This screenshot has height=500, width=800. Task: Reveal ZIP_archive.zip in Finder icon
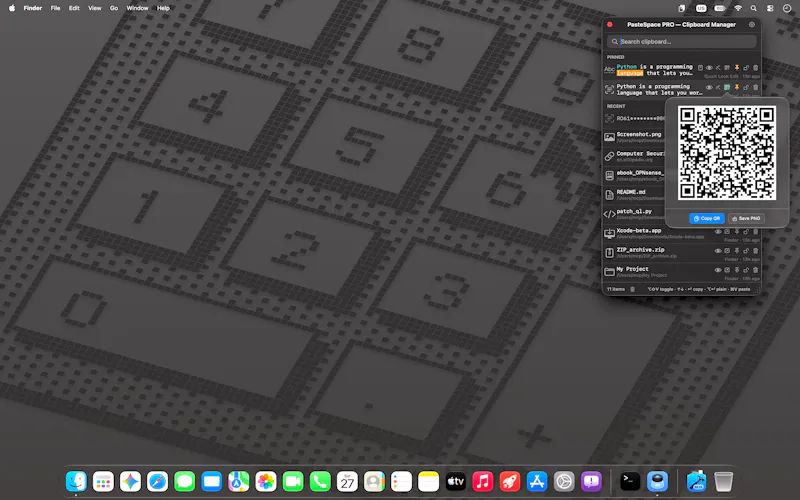727,251
